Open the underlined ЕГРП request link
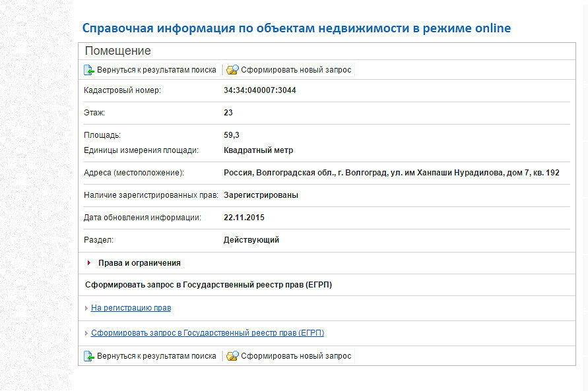The width and height of the screenshot is (588, 391). click(207, 333)
